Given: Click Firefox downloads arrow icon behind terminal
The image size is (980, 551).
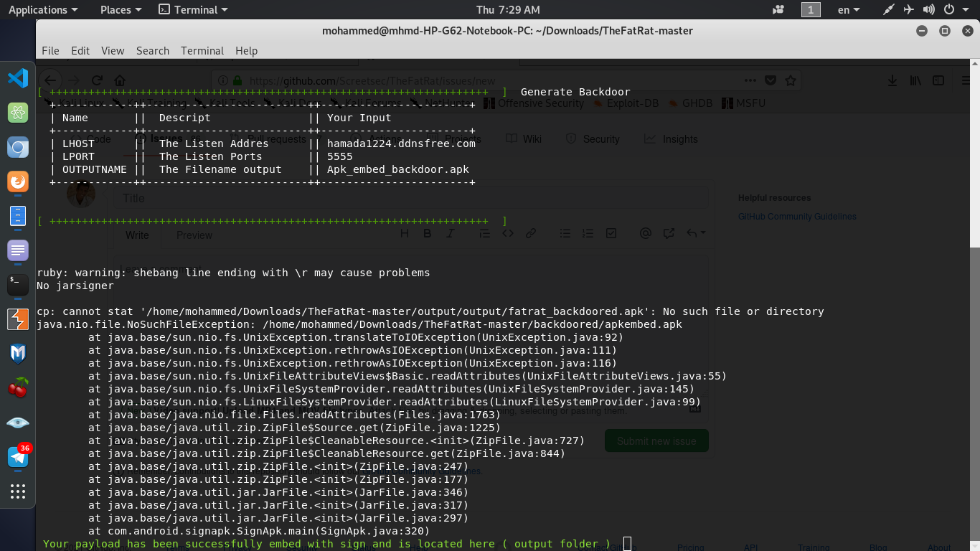Looking at the screenshot, I should [x=892, y=80].
